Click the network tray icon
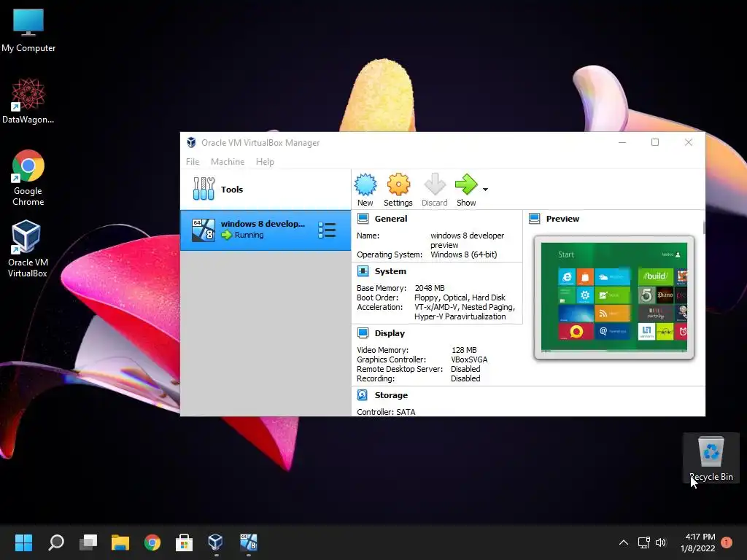This screenshot has height=560, width=747. point(643,542)
